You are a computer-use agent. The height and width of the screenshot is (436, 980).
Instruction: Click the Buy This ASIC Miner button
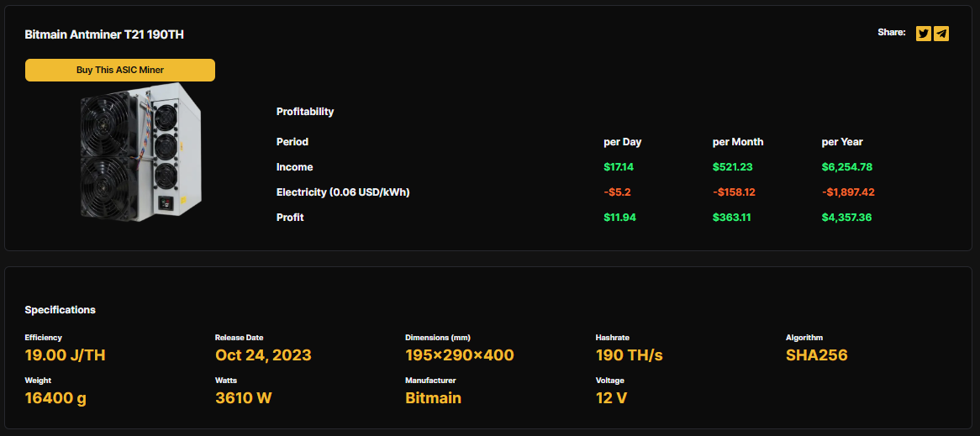[120, 70]
